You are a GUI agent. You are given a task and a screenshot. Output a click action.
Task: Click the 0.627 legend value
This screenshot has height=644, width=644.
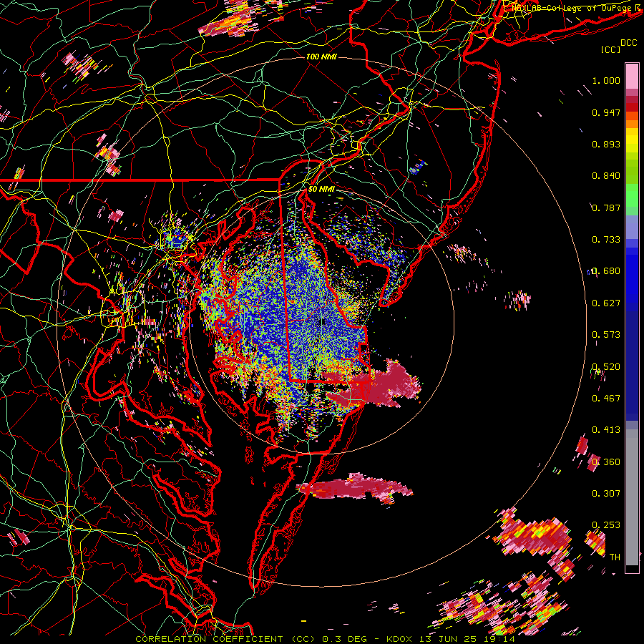point(606,303)
